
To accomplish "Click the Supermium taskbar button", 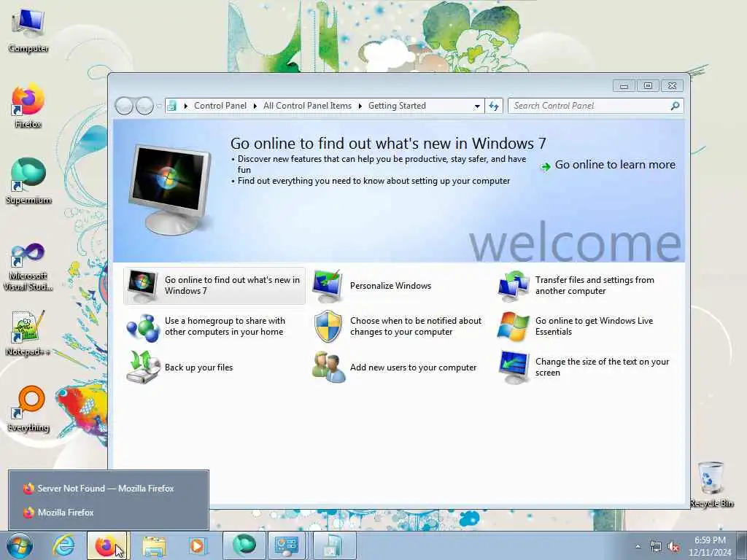I will (244, 545).
